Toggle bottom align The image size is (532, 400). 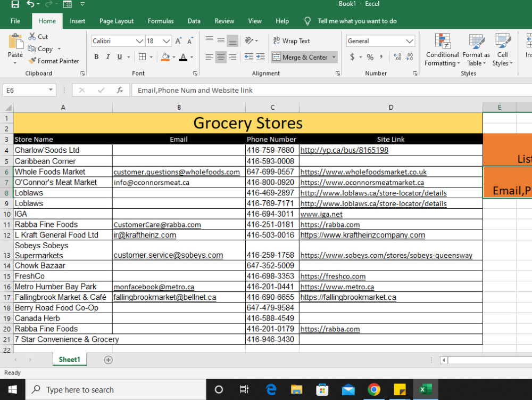pos(232,41)
